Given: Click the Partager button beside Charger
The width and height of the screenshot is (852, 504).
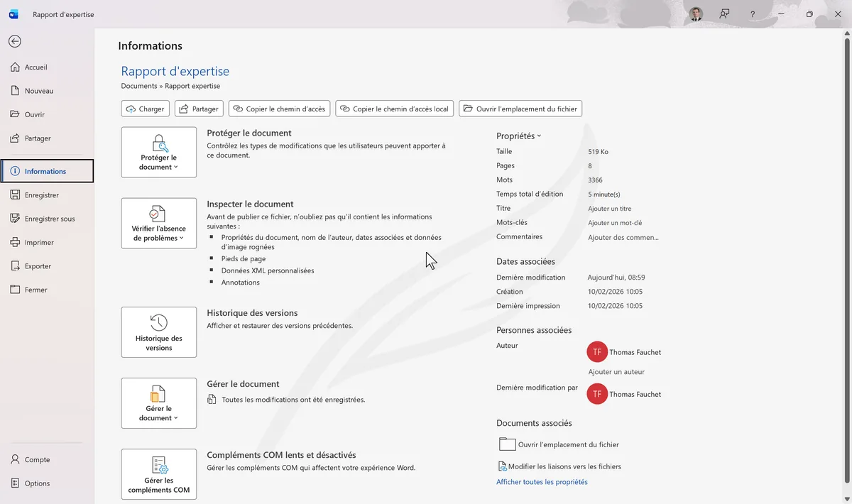Looking at the screenshot, I should (x=199, y=109).
